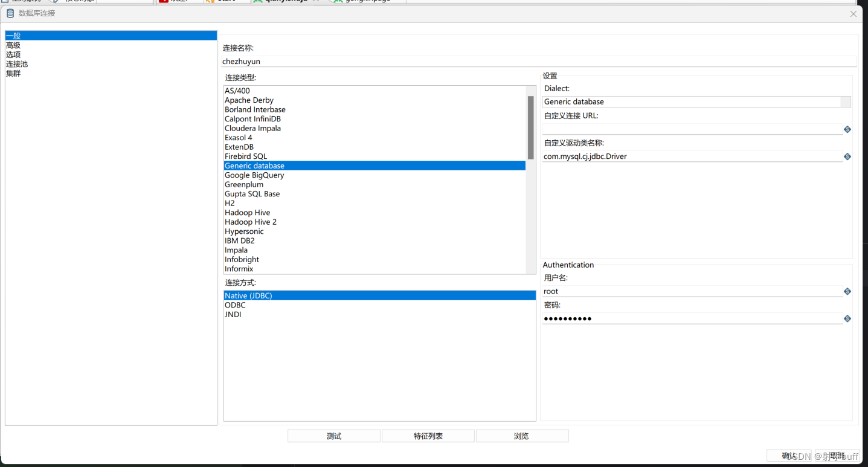Choose Native (JDBC) access method
Viewport: 868px width, 467px height.
click(x=380, y=295)
